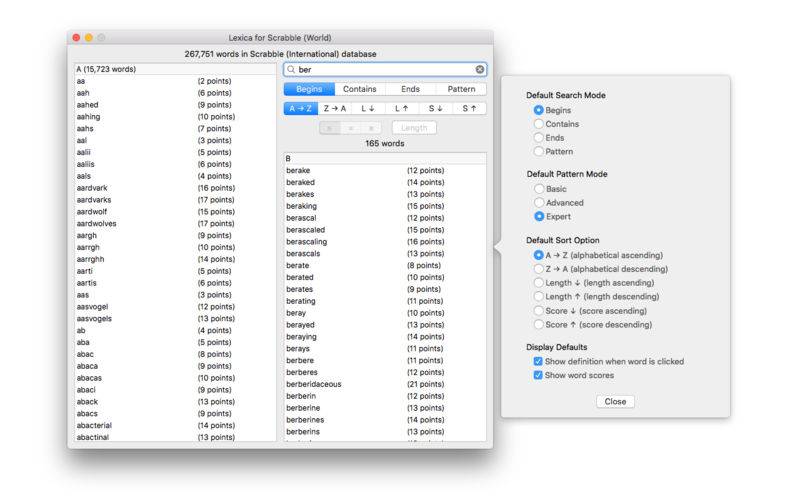This screenshot has height=500, width=800.
Task: Switch to the Begins search tab
Action: (x=309, y=89)
